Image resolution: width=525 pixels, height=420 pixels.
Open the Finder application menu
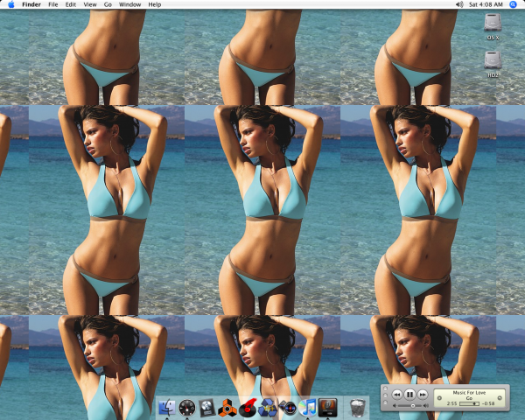pos(31,4)
